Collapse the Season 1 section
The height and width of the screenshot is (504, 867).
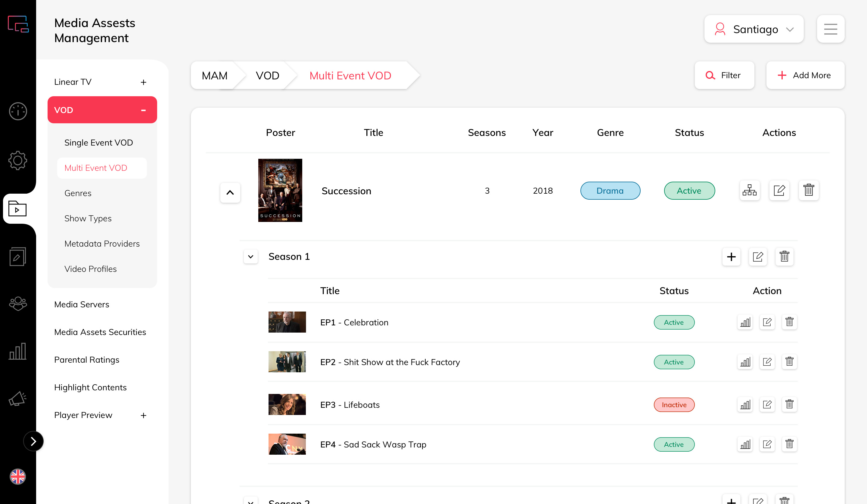click(251, 257)
